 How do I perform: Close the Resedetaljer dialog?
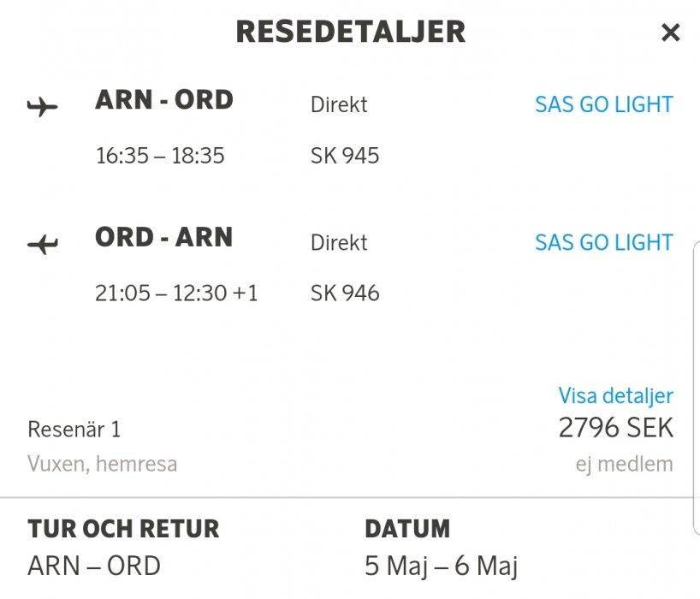pyautogui.click(x=670, y=33)
